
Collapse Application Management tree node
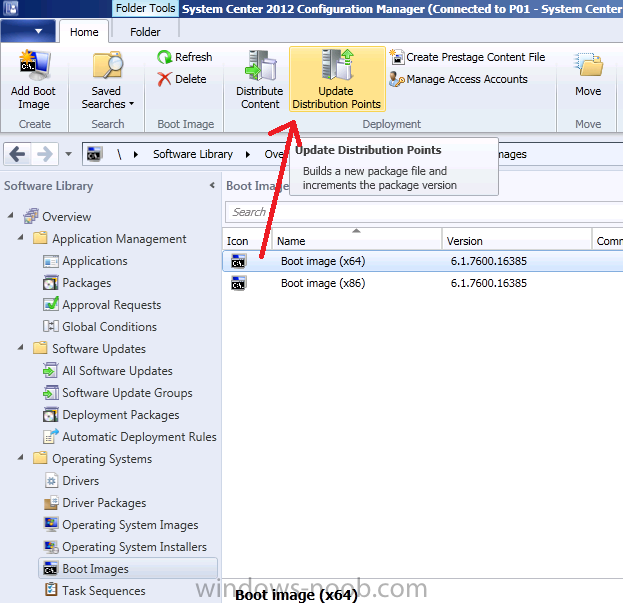point(21,238)
